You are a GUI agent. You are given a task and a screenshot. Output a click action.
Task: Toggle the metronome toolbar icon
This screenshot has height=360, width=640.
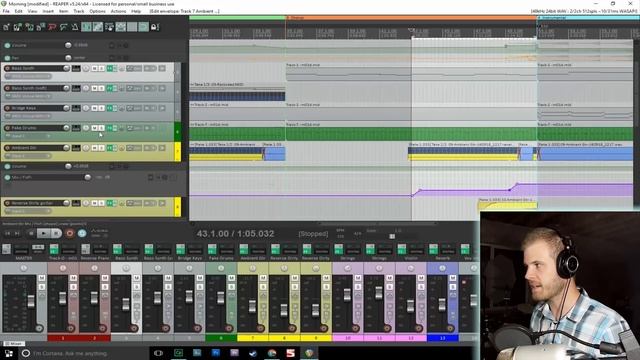75,27
